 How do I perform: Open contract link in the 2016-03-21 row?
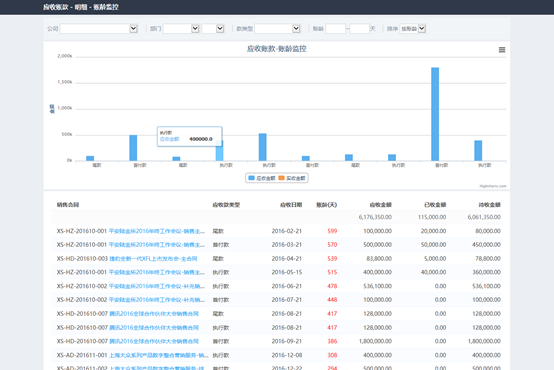coord(157,245)
